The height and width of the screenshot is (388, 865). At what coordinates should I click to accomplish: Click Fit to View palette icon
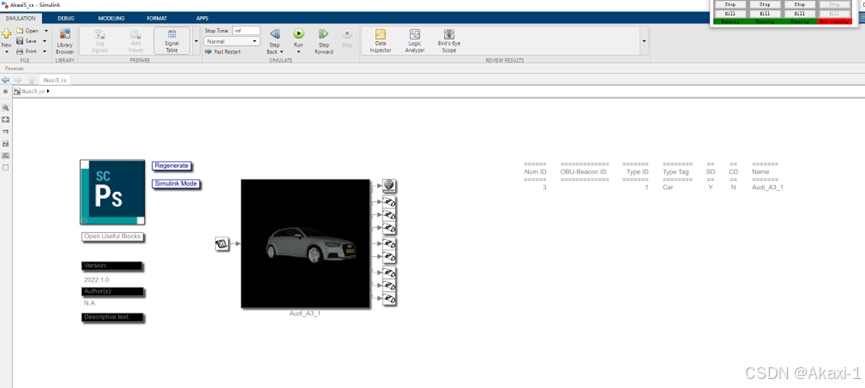coord(6,119)
